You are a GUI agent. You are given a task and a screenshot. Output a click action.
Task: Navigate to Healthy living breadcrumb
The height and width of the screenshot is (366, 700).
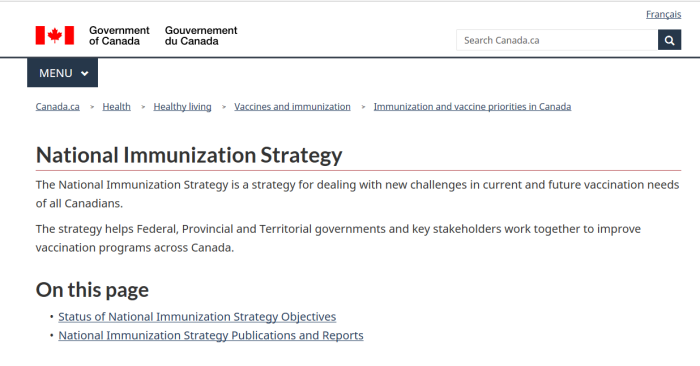[x=183, y=107]
